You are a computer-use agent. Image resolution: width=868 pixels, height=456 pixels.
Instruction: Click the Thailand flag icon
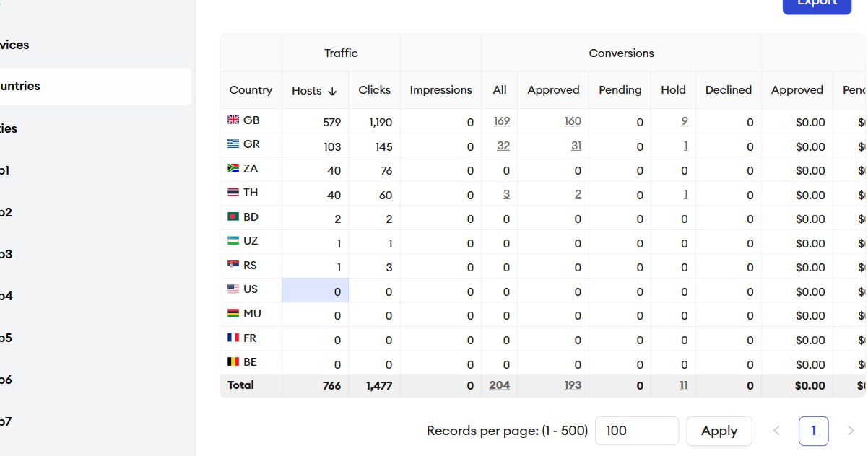tap(233, 193)
